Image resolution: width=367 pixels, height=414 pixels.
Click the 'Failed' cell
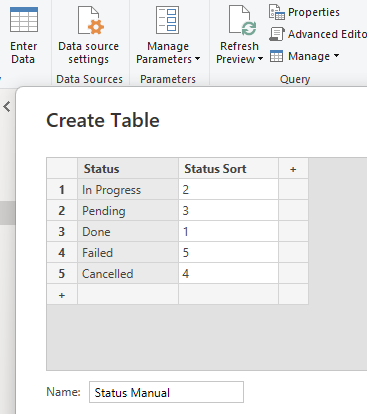[x=128, y=253]
